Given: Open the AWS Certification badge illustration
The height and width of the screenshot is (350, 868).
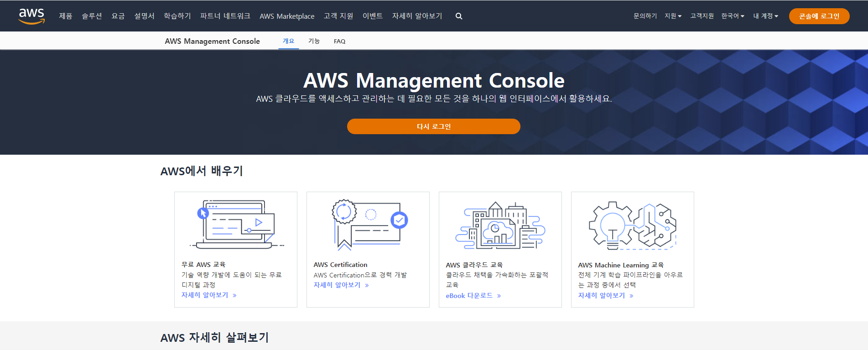Looking at the screenshot, I should [369, 225].
